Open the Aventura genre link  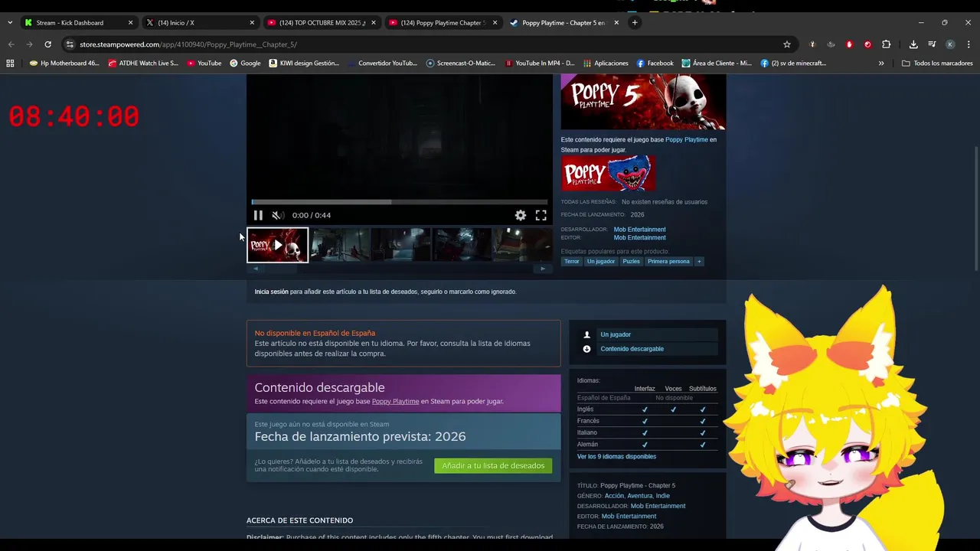640,496
